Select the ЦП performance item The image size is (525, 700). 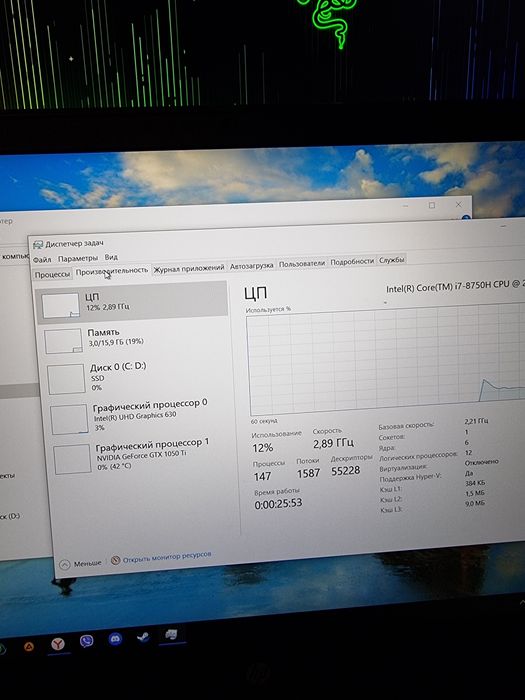pyautogui.click(x=132, y=302)
